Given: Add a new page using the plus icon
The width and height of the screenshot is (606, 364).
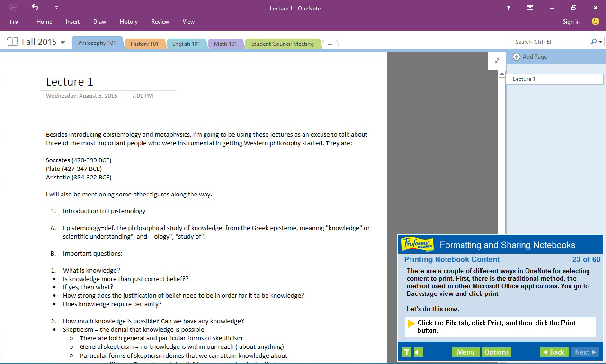Looking at the screenshot, I should click(x=516, y=57).
